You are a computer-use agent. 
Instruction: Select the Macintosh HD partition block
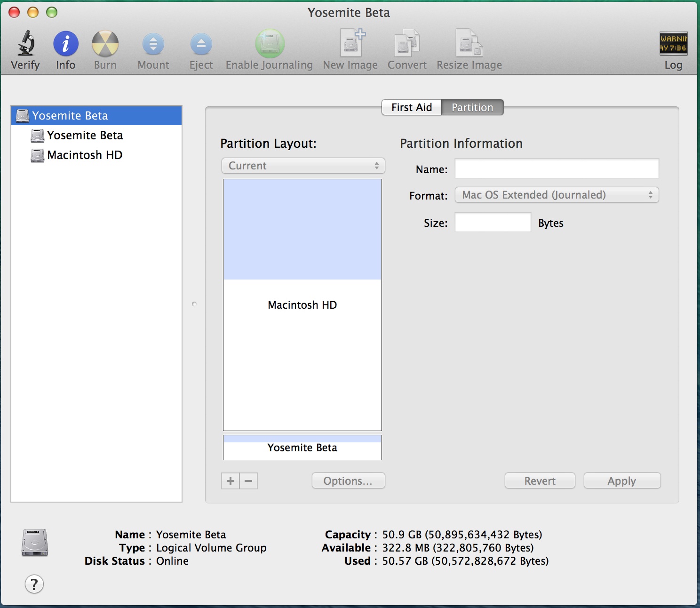point(302,305)
